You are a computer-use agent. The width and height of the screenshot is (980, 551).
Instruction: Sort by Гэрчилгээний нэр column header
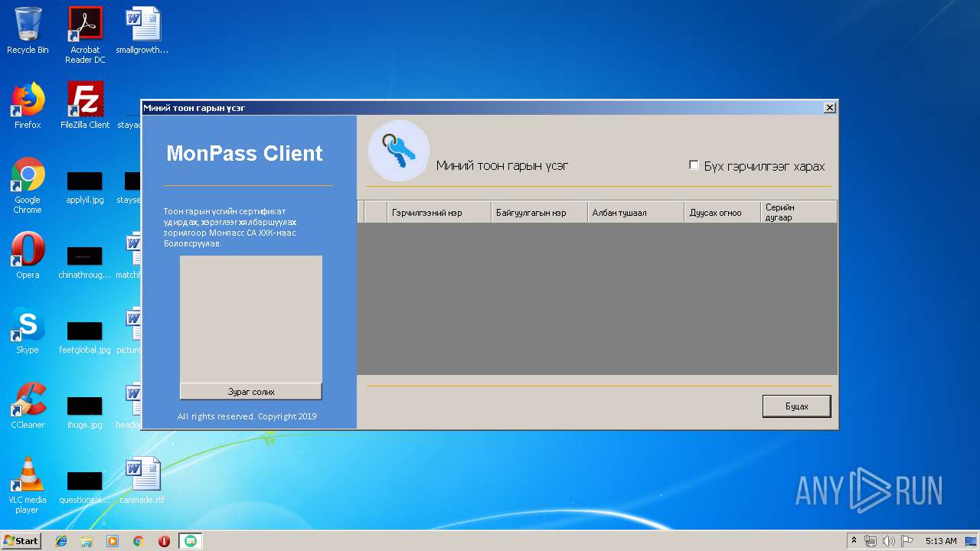pos(439,213)
